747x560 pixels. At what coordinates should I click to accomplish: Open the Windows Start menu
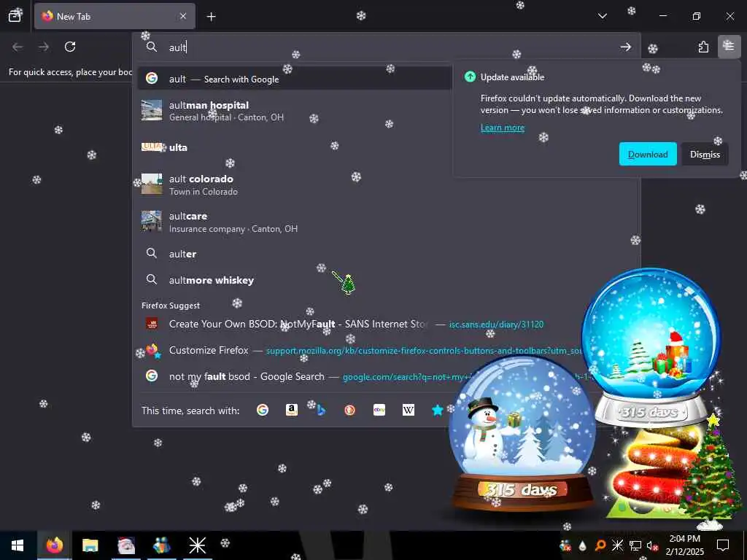pyautogui.click(x=18, y=545)
